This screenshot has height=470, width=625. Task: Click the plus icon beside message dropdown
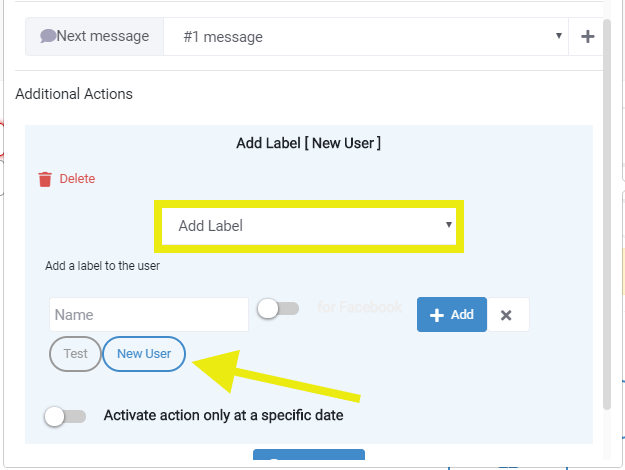click(588, 37)
